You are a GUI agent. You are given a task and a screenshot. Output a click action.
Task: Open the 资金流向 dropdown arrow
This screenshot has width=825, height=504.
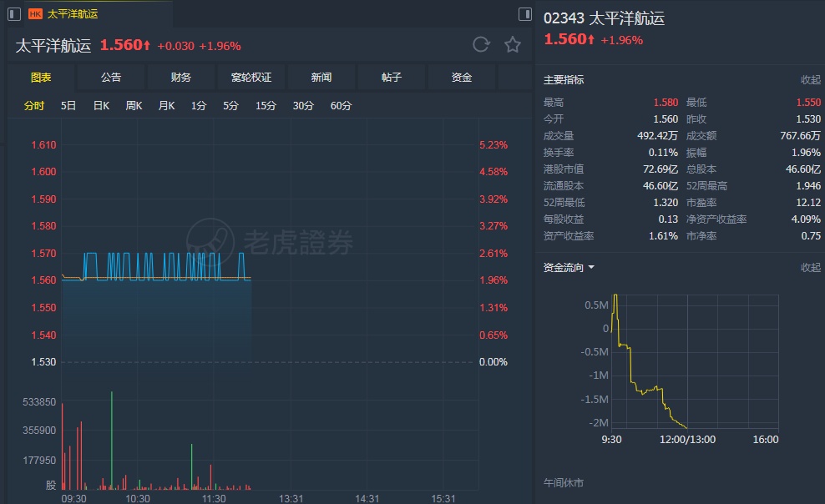pos(591,268)
